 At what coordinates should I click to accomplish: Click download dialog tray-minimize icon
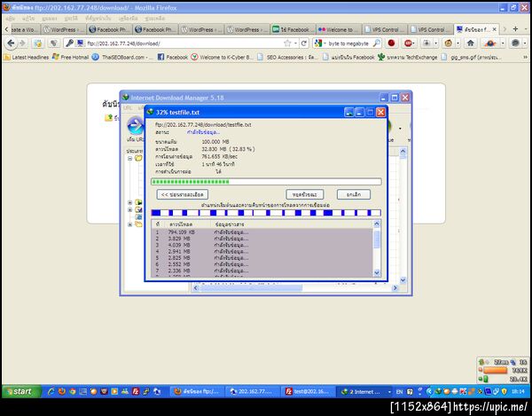click(348, 113)
